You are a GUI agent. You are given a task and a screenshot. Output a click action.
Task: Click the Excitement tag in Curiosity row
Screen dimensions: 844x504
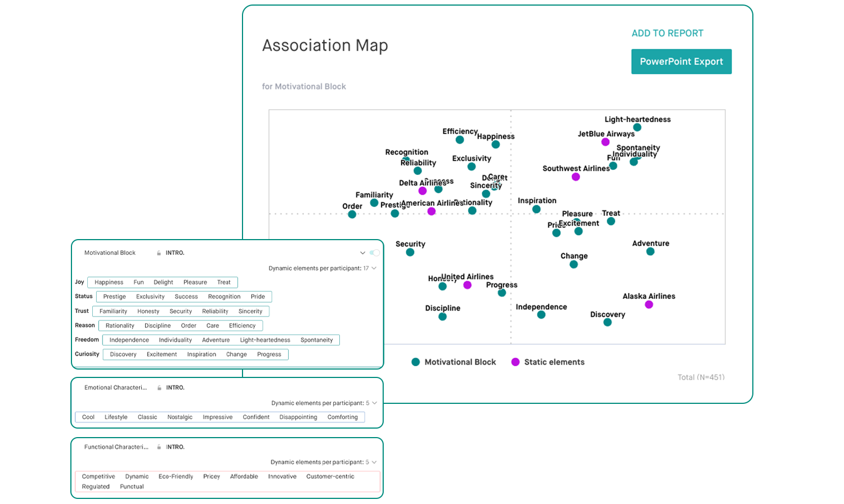pos(162,354)
